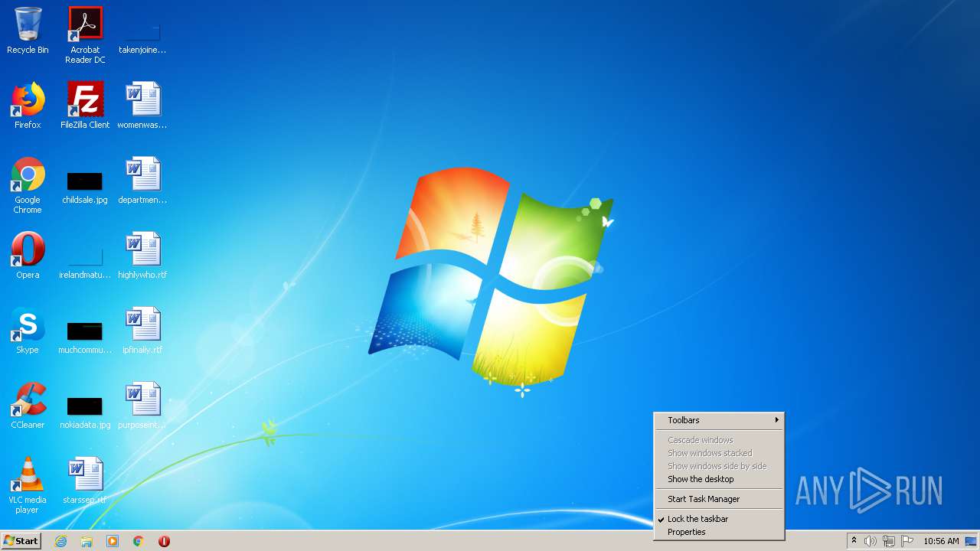Image resolution: width=980 pixels, height=551 pixels.
Task: Launch Opera from the taskbar
Action: tap(164, 541)
